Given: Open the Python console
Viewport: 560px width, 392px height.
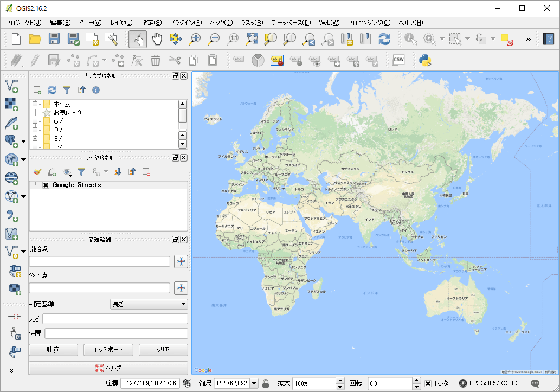Looking at the screenshot, I should (x=425, y=61).
